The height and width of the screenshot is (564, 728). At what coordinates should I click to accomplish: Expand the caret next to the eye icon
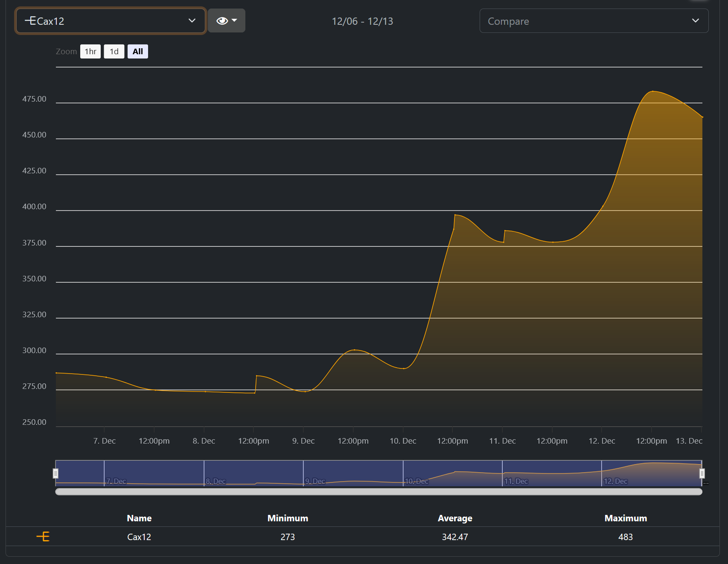click(235, 20)
